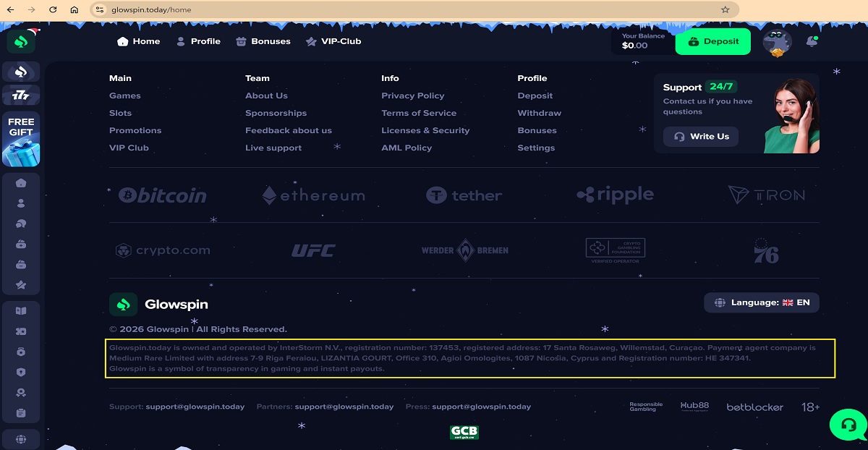Expand the Language EN selector
The height and width of the screenshot is (450, 868).
761,302
